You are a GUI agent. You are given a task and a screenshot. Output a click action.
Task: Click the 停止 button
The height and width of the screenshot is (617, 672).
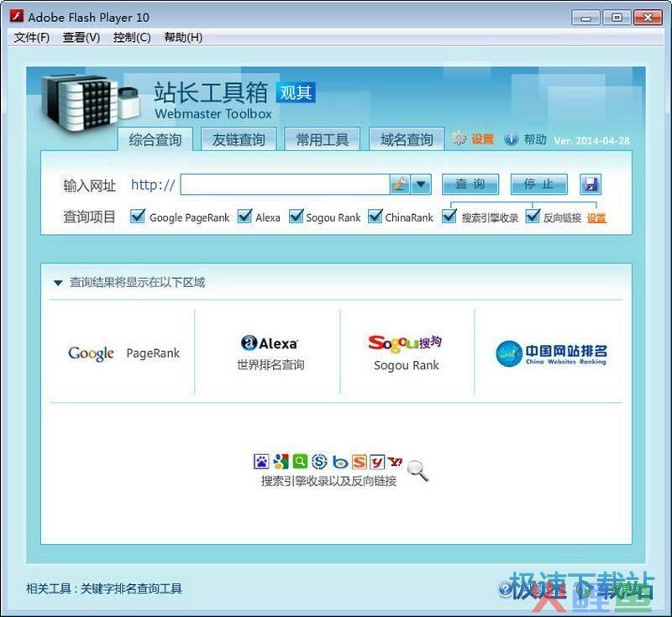coord(538,184)
